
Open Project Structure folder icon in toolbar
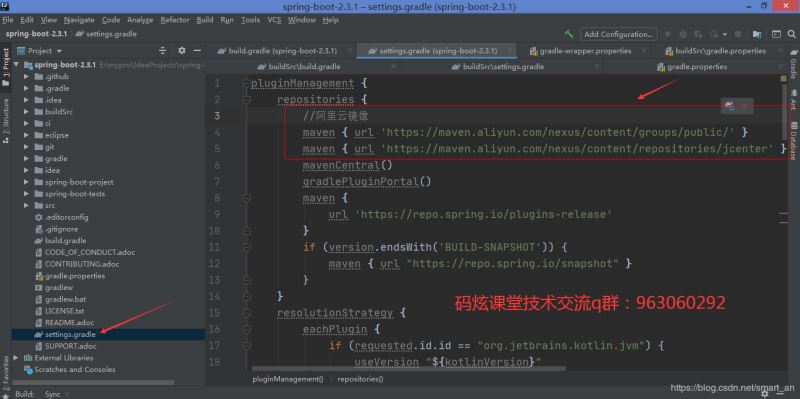coord(757,34)
